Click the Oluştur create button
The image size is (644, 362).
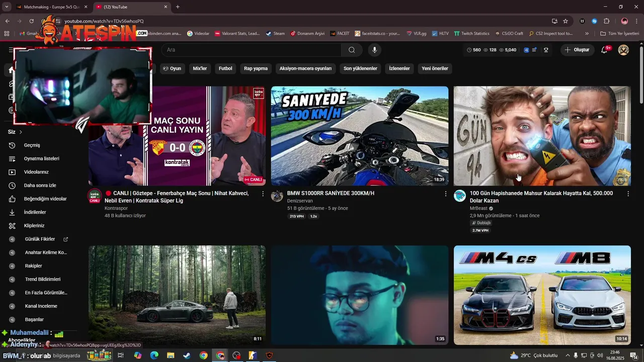[577, 50]
